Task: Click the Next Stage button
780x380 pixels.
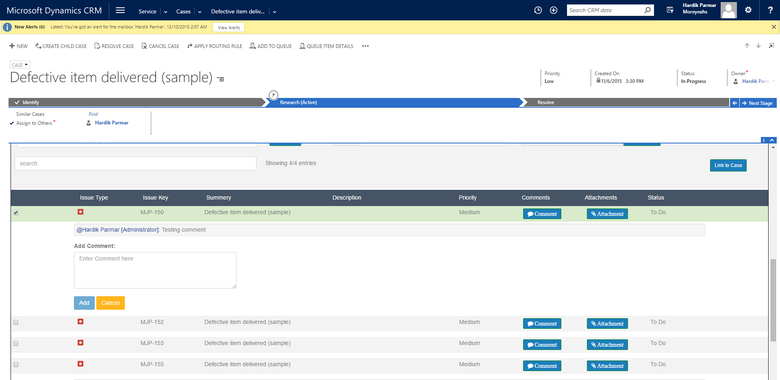Action: [758, 103]
